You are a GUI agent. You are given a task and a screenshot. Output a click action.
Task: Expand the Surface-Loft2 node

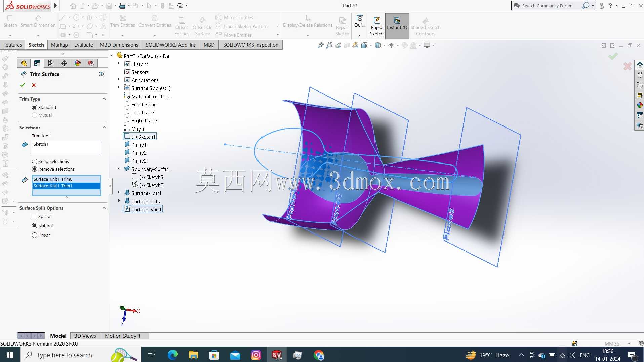point(119,201)
